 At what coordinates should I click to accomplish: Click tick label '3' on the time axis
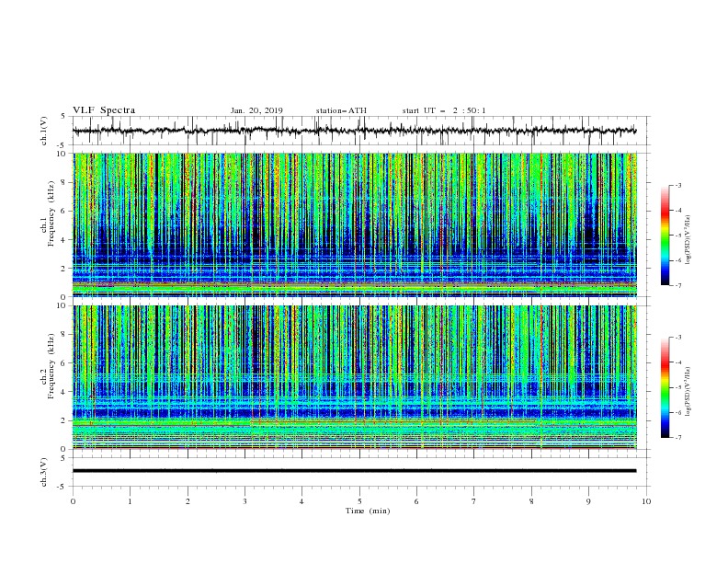point(245,501)
